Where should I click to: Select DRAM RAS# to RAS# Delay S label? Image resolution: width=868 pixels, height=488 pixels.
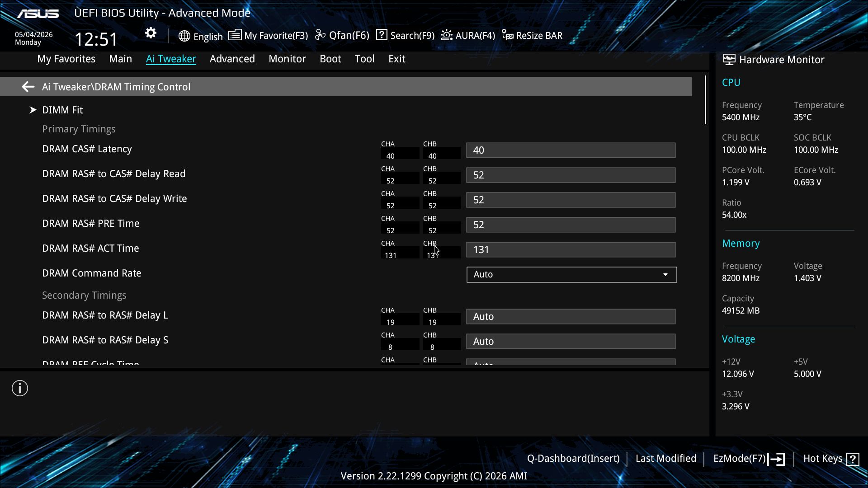pos(105,340)
